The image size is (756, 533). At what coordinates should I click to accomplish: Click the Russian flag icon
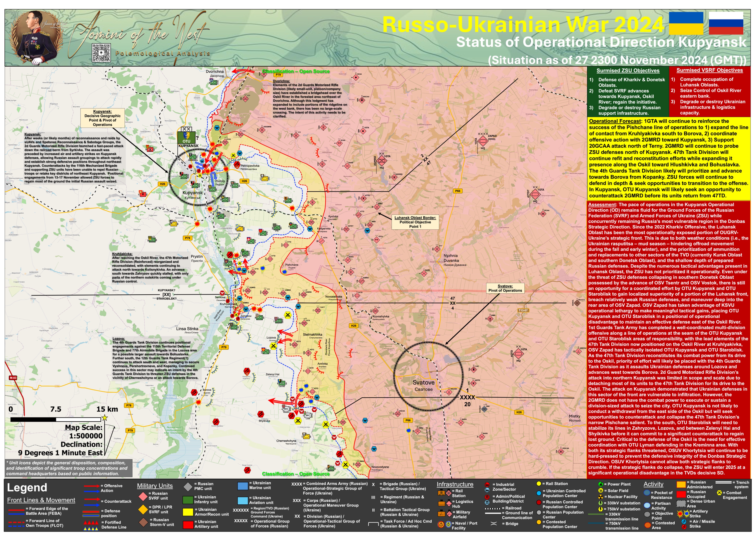[726, 23]
